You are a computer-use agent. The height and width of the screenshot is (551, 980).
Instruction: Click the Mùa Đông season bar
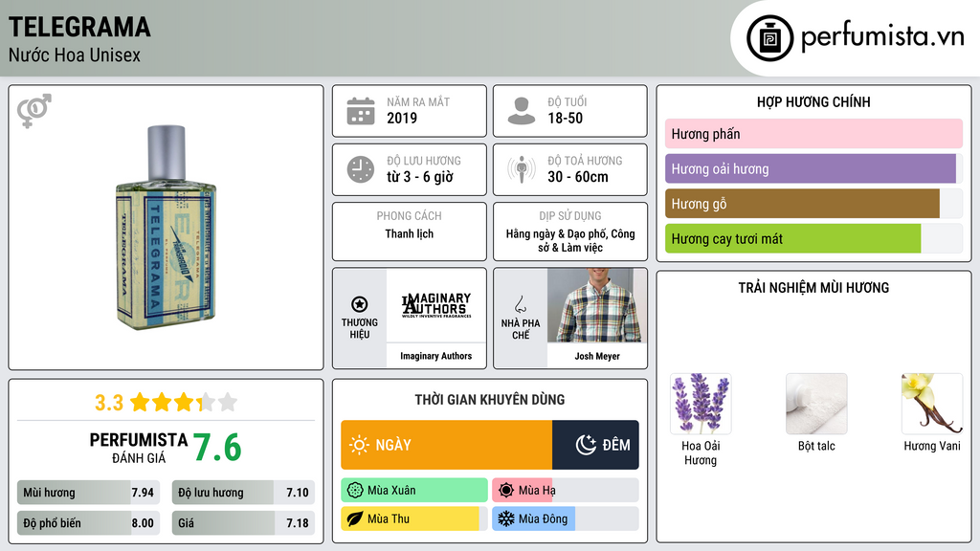pos(566,519)
